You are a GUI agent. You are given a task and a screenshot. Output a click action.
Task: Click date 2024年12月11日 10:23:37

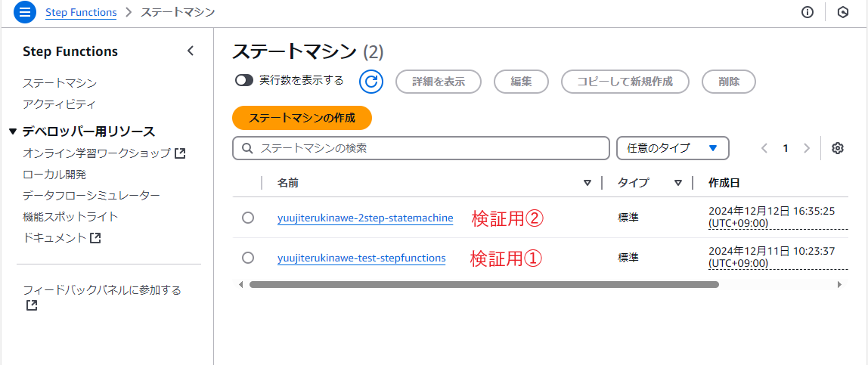(772, 252)
